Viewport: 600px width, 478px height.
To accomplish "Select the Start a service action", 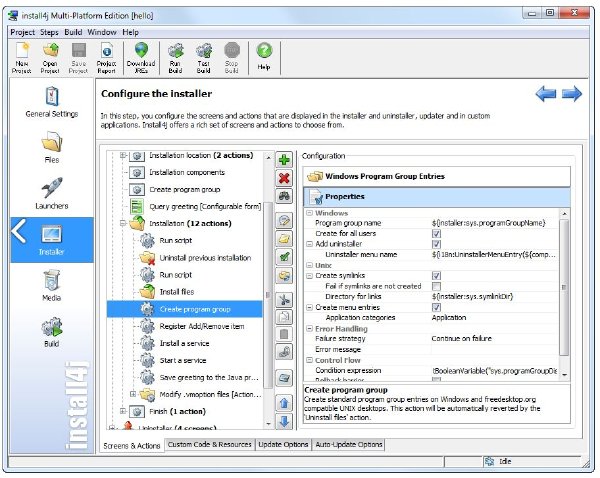I will [x=183, y=361].
